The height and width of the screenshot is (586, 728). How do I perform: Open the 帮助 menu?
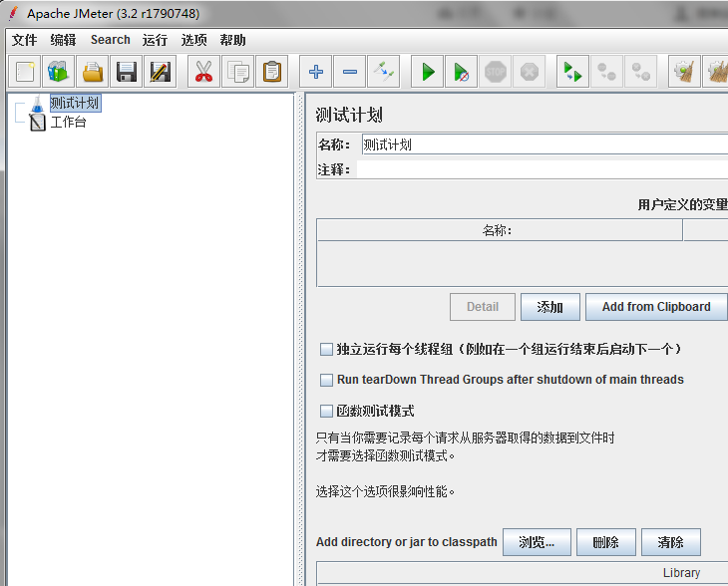click(x=232, y=40)
